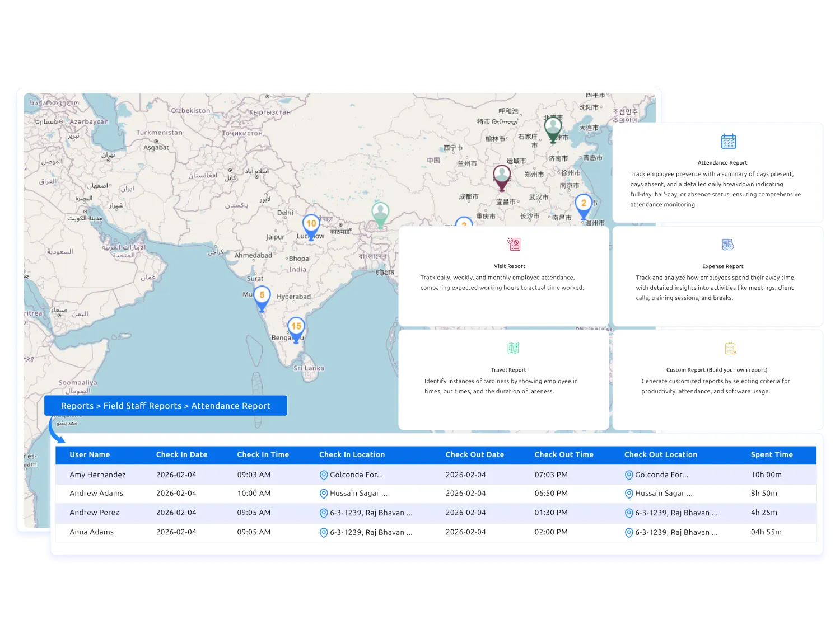Image resolution: width=840 pixels, height=643 pixels.
Task: Click Amy Hernandez's check-in location pin icon
Action: click(323, 475)
